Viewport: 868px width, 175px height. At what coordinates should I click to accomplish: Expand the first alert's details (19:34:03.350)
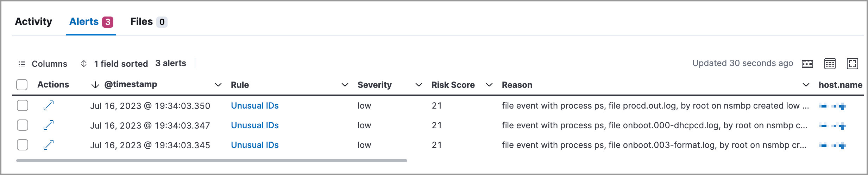(49, 105)
